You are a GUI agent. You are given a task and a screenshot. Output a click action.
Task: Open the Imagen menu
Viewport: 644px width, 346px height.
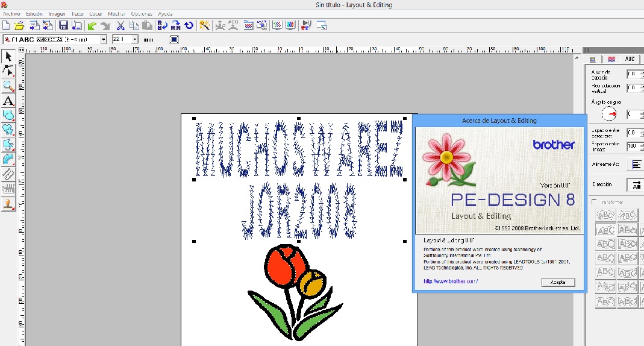tap(57, 13)
